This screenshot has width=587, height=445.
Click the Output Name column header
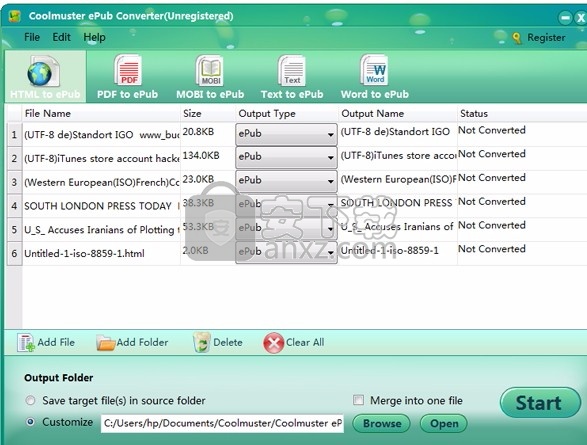tap(398, 113)
